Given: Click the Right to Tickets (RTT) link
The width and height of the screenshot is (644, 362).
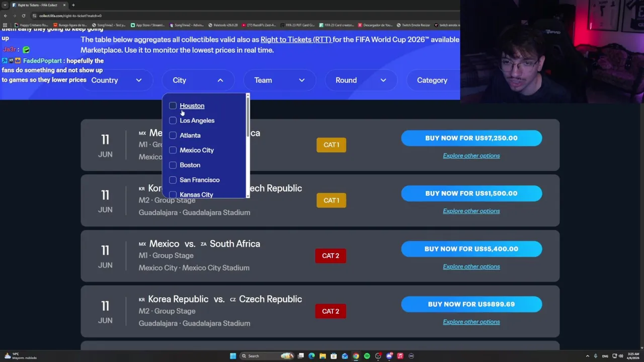Looking at the screenshot, I should click(x=296, y=39).
